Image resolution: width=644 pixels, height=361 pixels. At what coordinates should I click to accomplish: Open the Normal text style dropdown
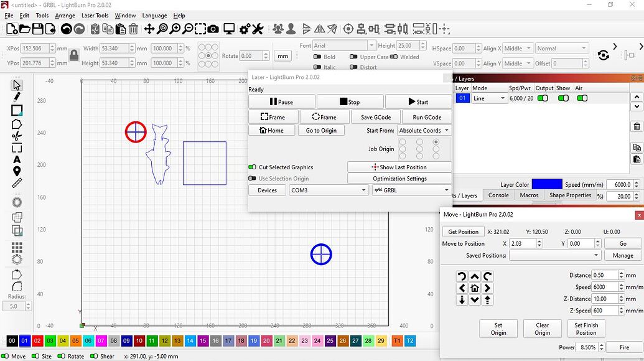562,49
